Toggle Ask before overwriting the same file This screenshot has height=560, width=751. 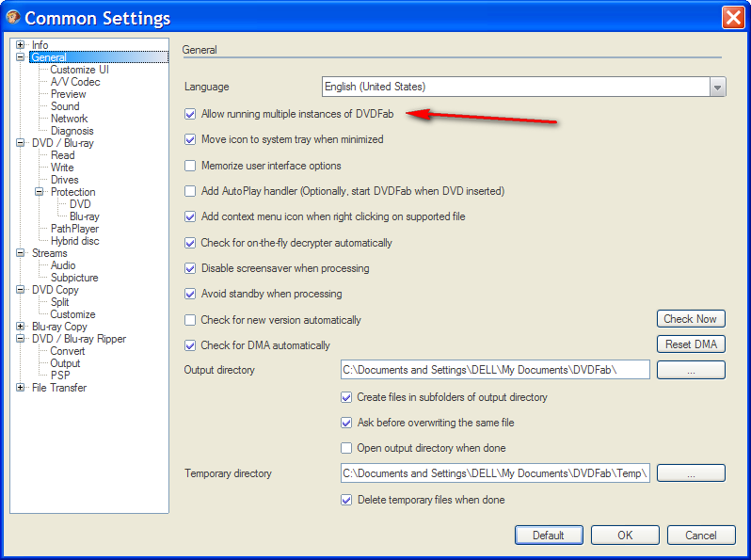point(346,423)
